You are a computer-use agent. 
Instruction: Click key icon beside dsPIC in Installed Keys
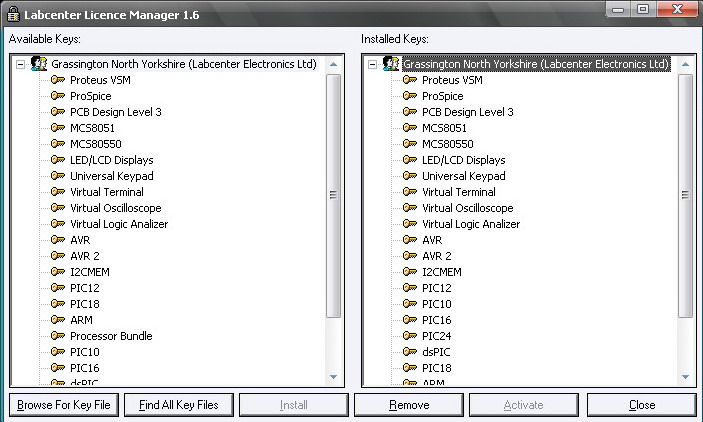(x=410, y=352)
